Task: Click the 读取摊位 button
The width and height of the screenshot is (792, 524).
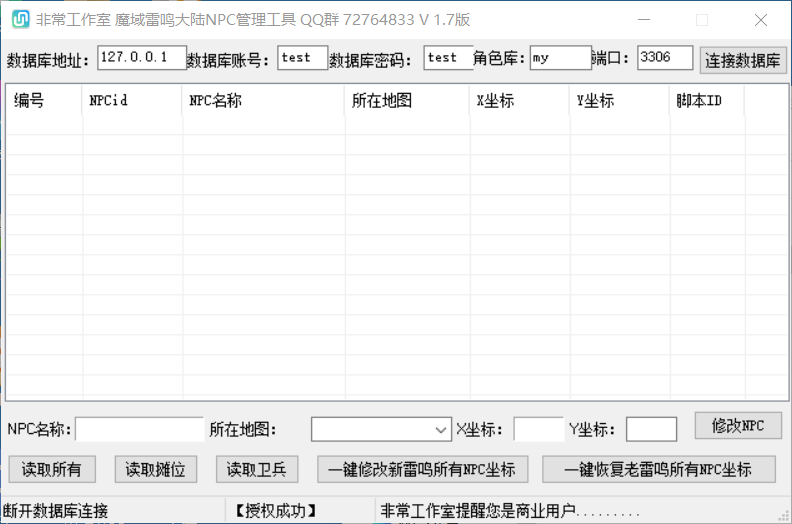Action: (x=156, y=469)
